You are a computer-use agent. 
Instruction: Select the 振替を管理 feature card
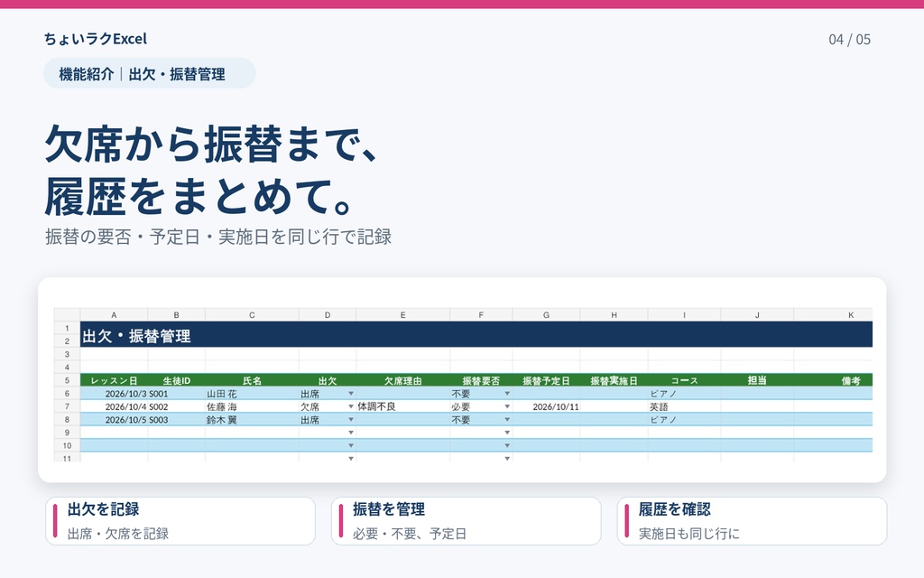467,521
